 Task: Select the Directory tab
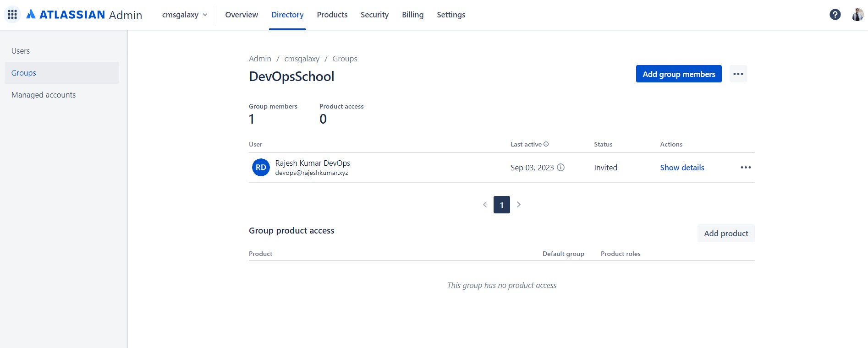(287, 15)
